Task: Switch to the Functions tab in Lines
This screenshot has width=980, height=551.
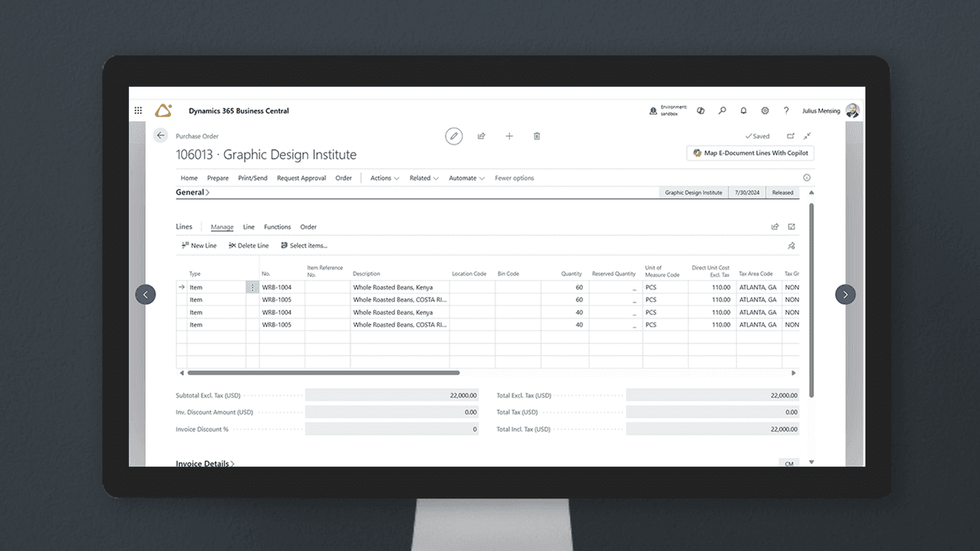Action: pos(277,227)
